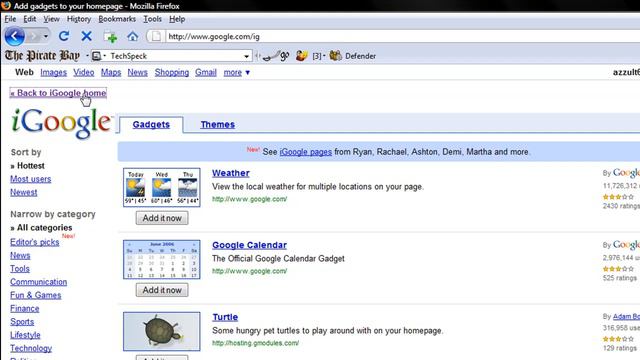The image size is (640, 360).
Task: Click The Pirate Bay toolbar logo
Action: (x=42, y=56)
